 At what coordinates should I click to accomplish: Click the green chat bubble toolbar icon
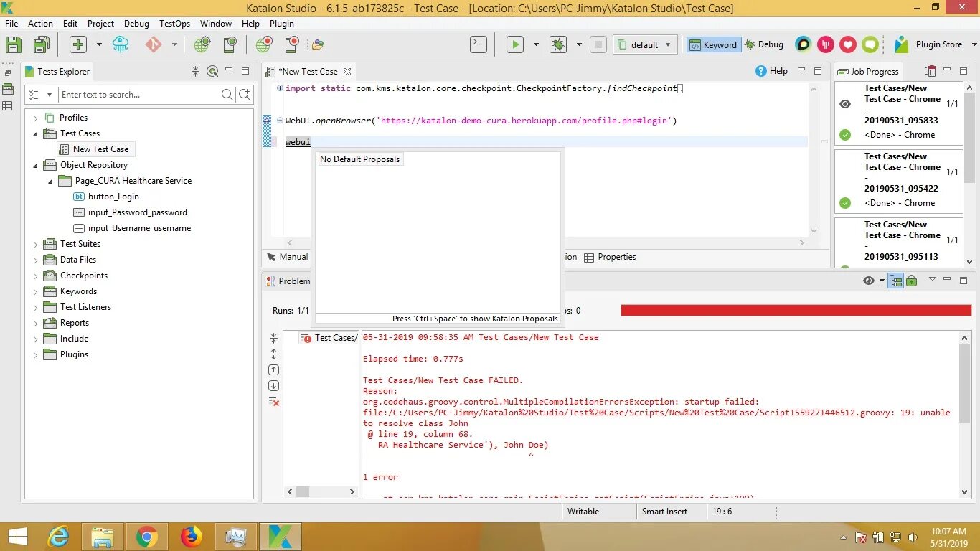(x=870, y=44)
